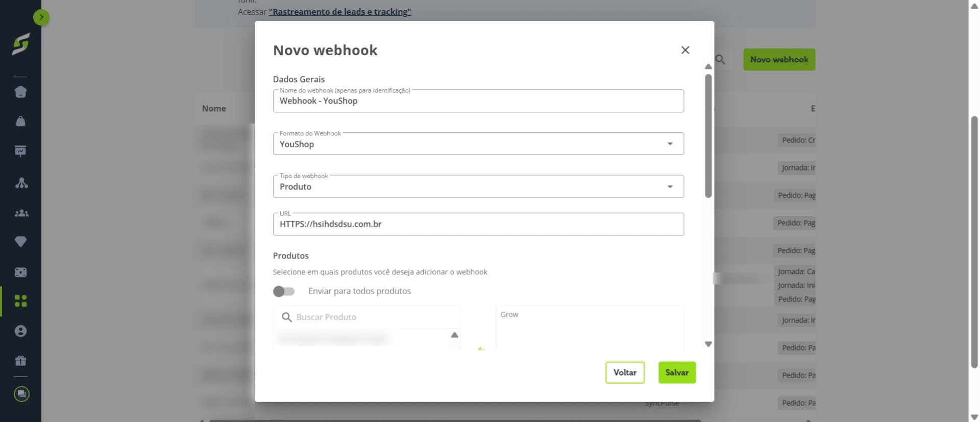Open the Tipo de webhook dropdown

478,186
